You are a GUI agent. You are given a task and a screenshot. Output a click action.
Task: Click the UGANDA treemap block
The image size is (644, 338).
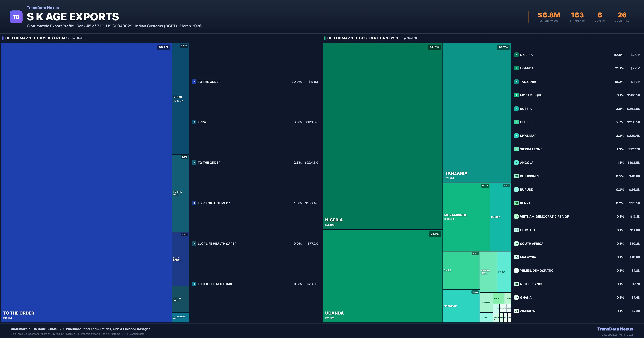pos(383,276)
